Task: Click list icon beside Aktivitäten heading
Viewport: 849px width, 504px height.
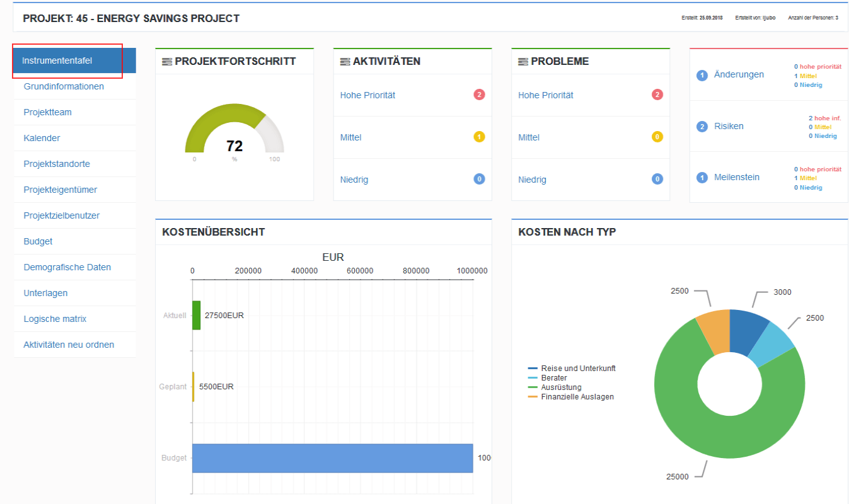Action: click(x=345, y=62)
